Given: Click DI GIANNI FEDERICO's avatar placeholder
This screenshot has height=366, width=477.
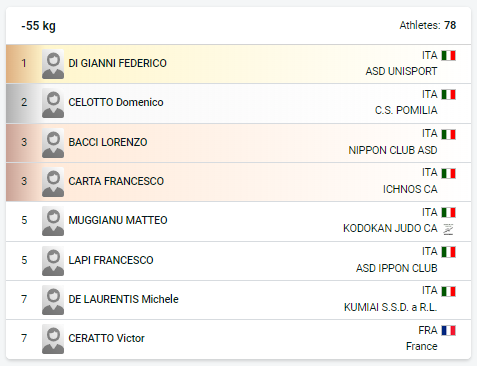Looking at the screenshot, I should click(x=53, y=64).
